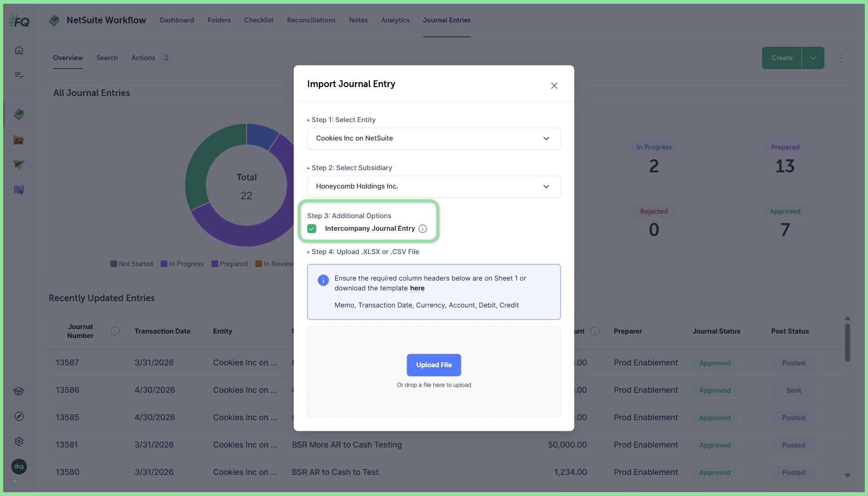Open the Select Subsidiary dropdown
The image size is (868, 496).
[434, 187]
